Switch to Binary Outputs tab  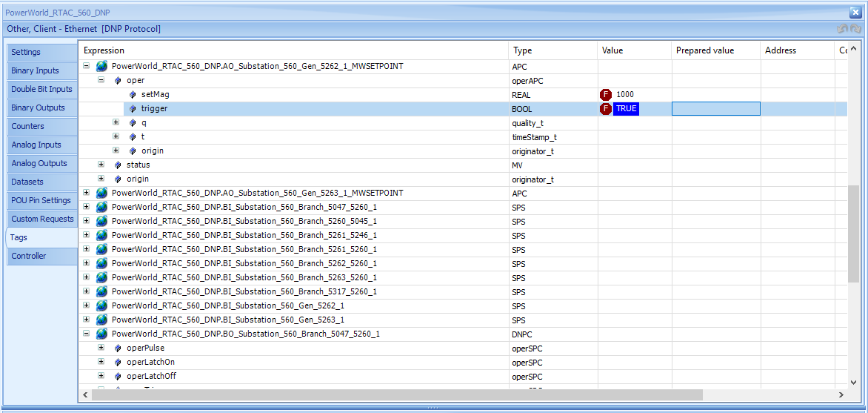tap(42, 108)
